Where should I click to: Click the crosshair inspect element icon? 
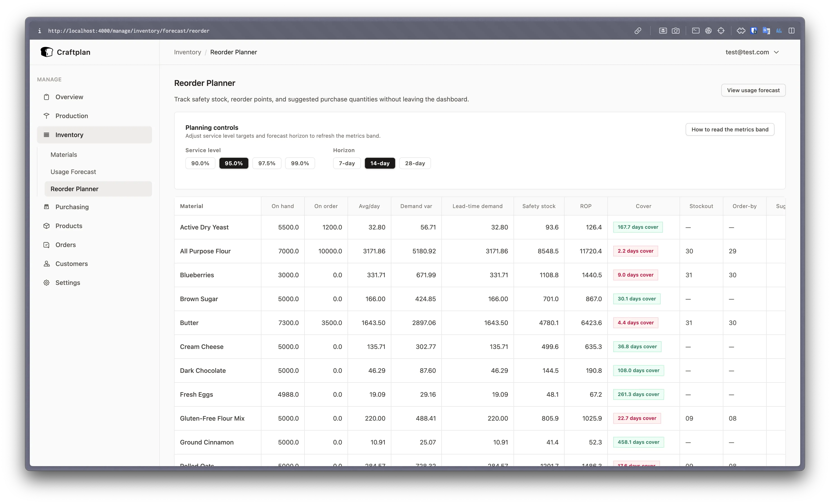tap(721, 31)
